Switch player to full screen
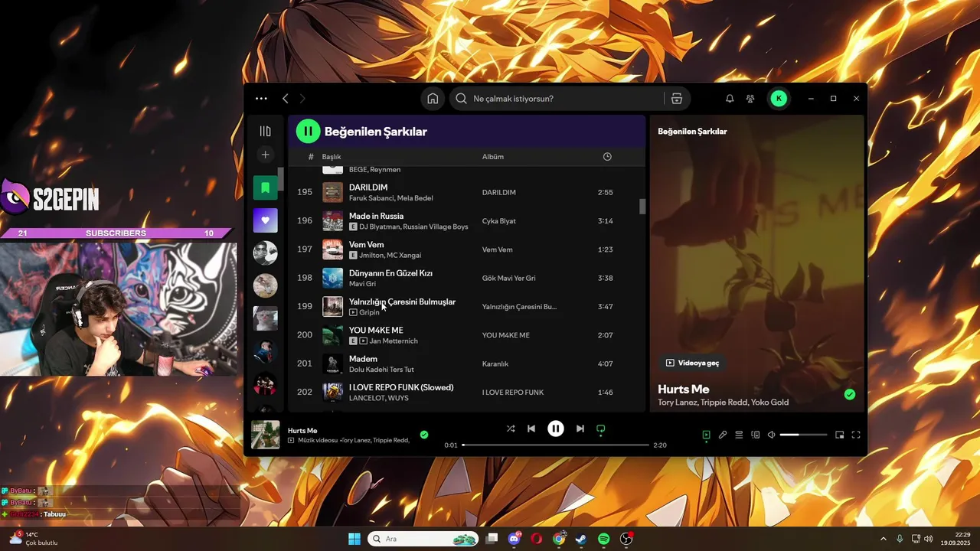Screen dimensions: 980x551 [856, 435]
